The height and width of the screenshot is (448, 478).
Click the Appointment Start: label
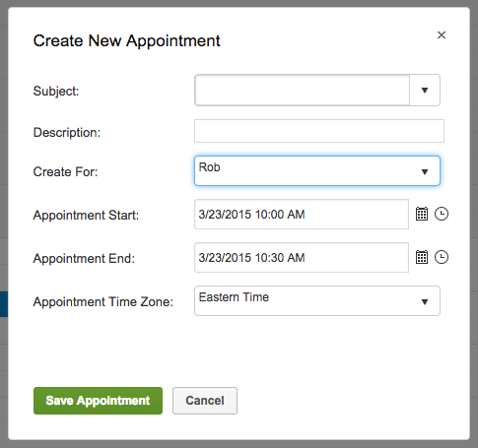pyautogui.click(x=86, y=216)
